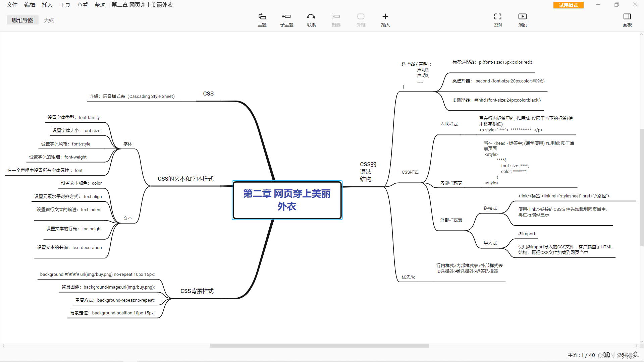Toggle the 面板 side panel
The width and height of the screenshot is (644, 362).
627,20
